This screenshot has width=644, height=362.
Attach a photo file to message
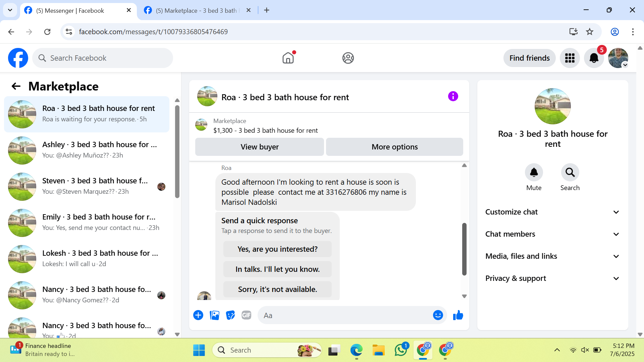point(214,315)
